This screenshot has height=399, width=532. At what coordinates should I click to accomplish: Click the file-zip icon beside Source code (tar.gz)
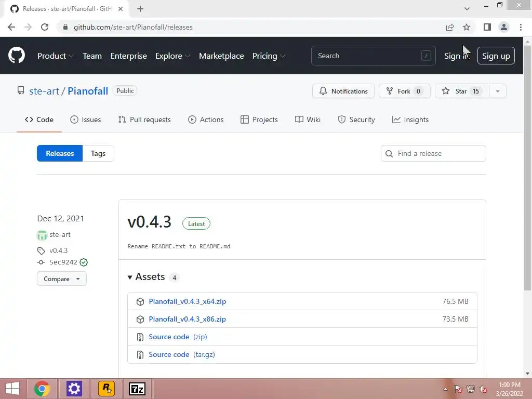[140, 354]
